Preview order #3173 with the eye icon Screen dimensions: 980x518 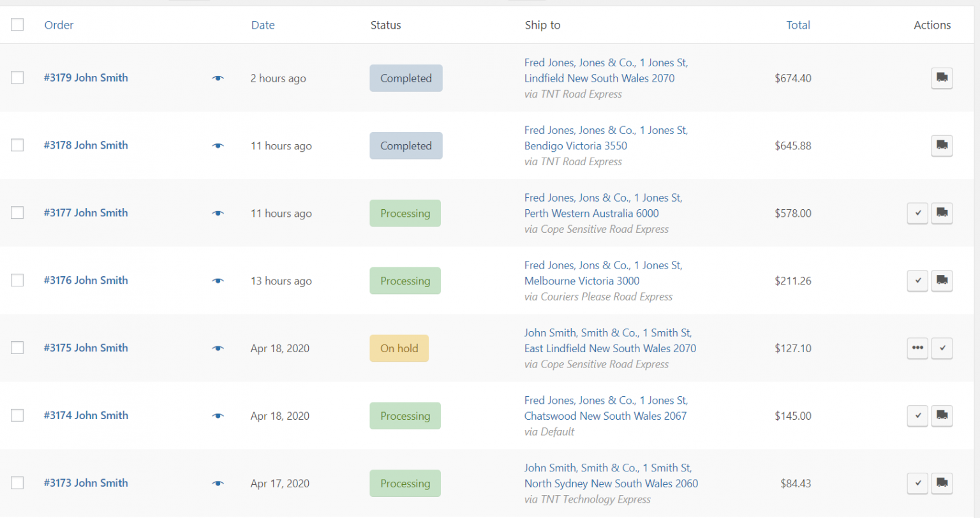coord(218,483)
